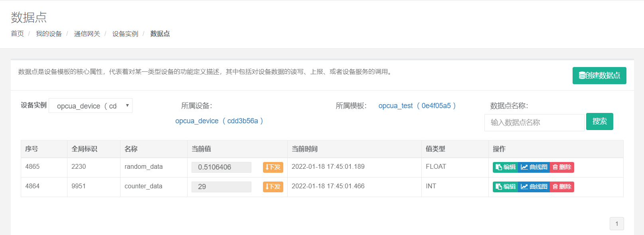The height and width of the screenshot is (235, 644).
Task: Click edit icon for counter_data row
Action: click(x=505, y=187)
